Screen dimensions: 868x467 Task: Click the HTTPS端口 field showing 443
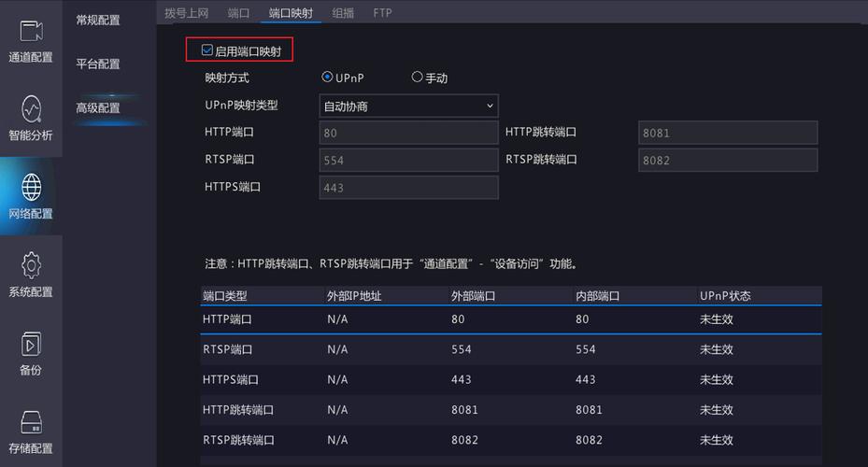(x=408, y=188)
